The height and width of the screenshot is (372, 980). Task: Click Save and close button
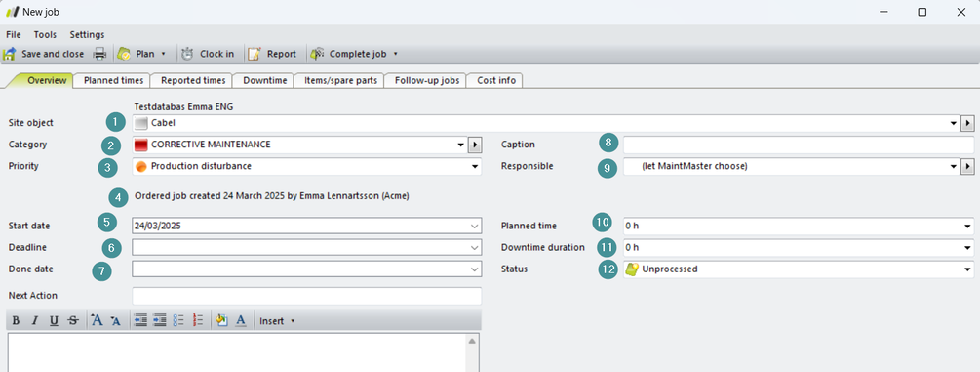pyautogui.click(x=44, y=54)
